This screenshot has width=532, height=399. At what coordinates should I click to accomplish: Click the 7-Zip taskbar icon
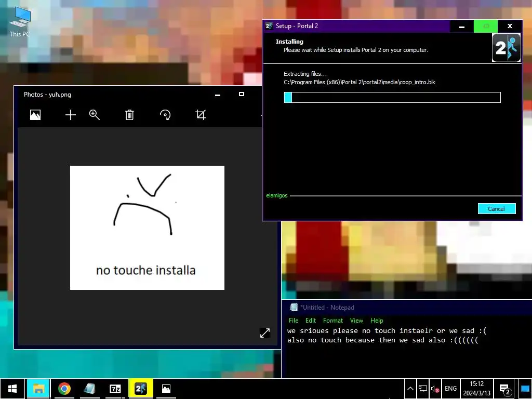(115, 389)
